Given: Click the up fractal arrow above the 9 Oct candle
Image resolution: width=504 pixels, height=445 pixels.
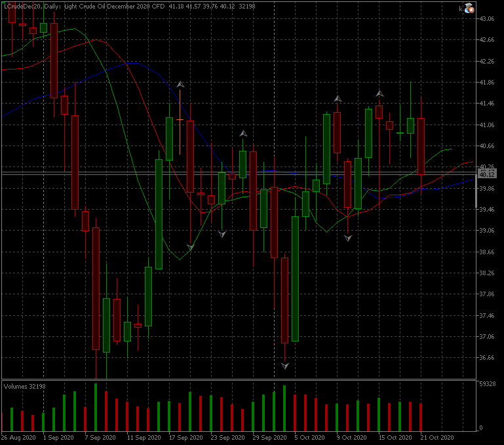Looking at the screenshot, I should [x=338, y=99].
